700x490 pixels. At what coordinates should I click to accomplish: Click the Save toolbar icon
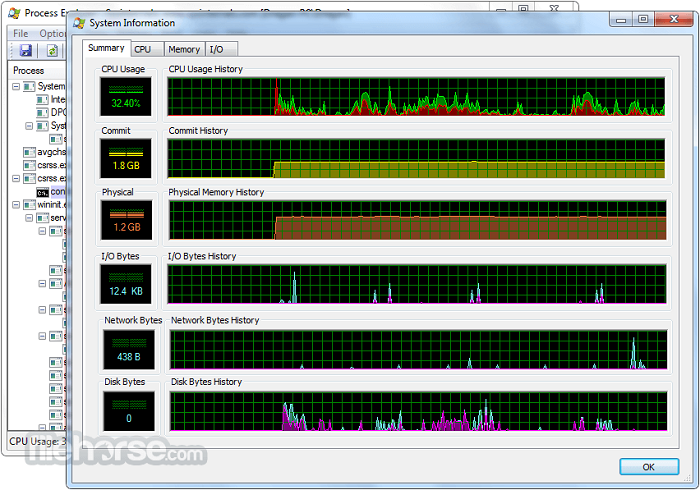click(25, 51)
